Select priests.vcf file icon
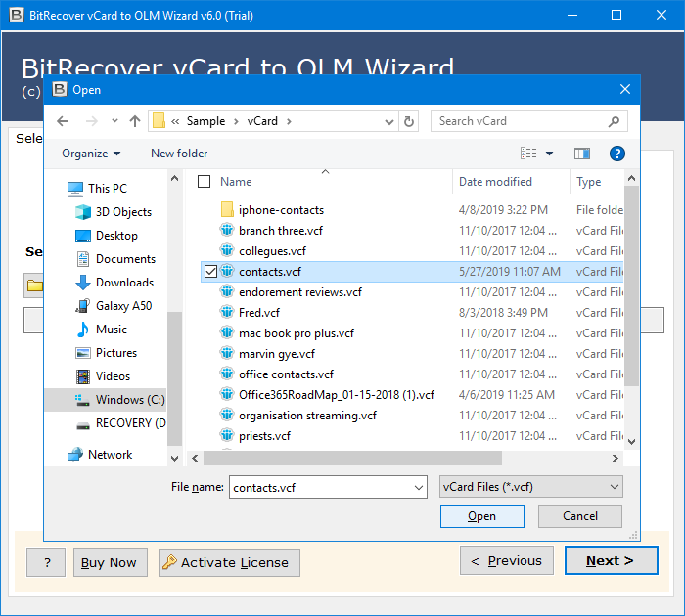685x616 pixels. pyautogui.click(x=227, y=435)
